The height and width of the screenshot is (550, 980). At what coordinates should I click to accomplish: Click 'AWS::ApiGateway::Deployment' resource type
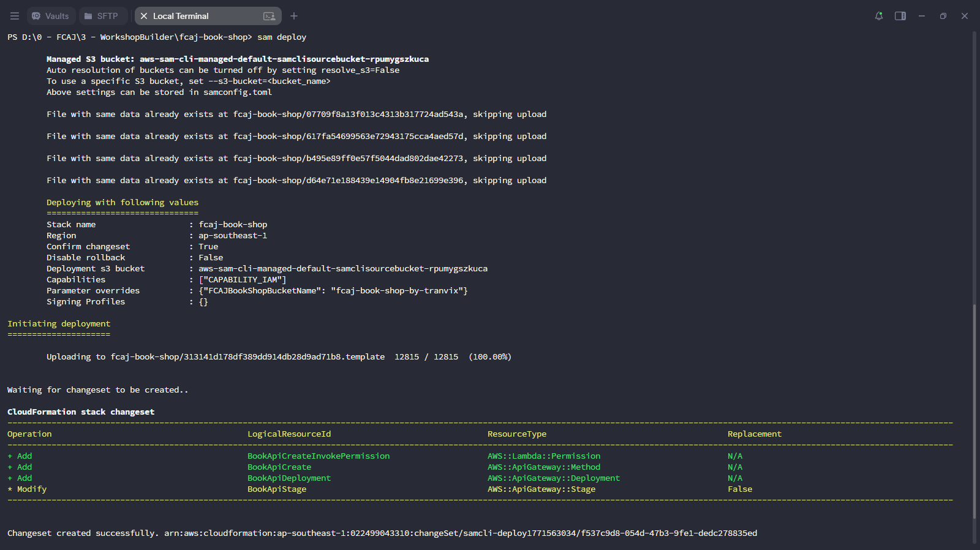point(554,478)
